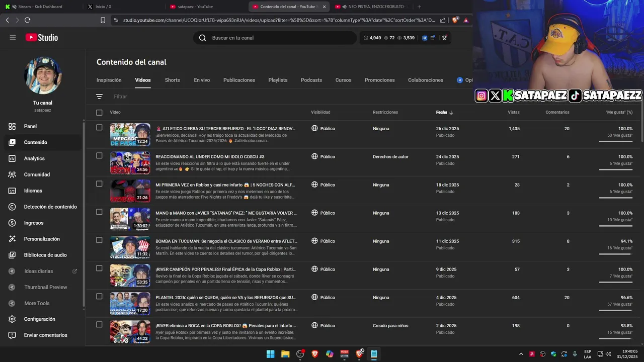Open Configuración in sidebar
644x362 pixels.
tap(43, 319)
